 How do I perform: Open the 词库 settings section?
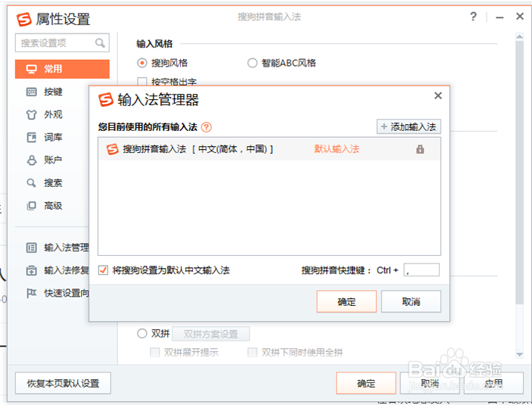click(x=53, y=137)
